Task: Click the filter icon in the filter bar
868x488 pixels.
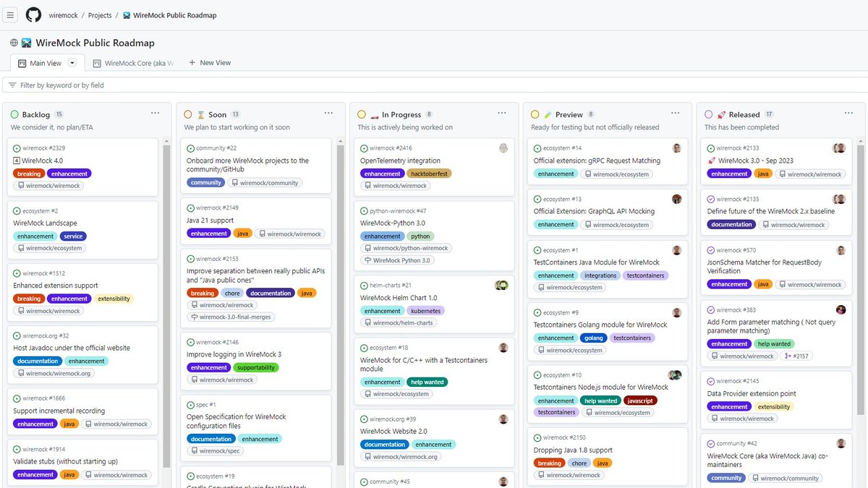Action: click(12, 85)
